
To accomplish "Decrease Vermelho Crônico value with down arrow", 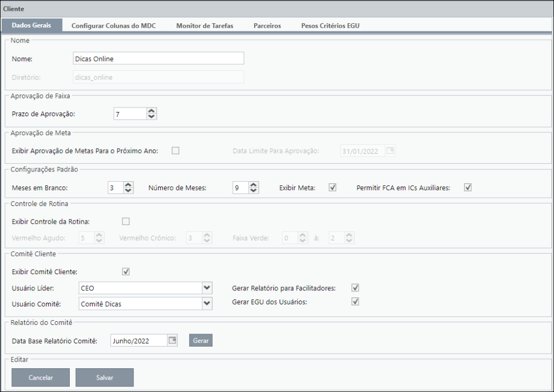I will [x=207, y=241].
